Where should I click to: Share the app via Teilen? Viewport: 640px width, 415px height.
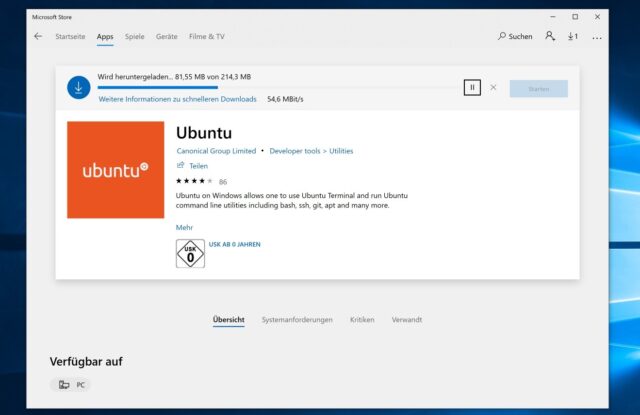[193, 166]
